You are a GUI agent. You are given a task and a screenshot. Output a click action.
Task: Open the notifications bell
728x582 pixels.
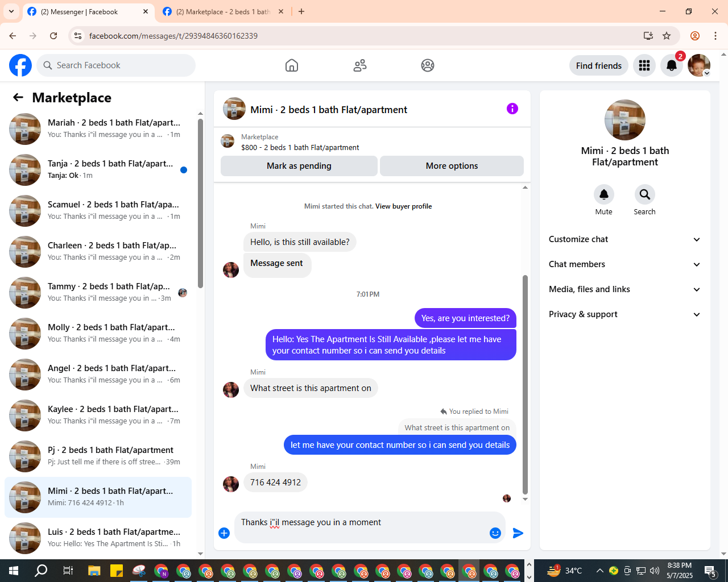pyautogui.click(x=672, y=65)
